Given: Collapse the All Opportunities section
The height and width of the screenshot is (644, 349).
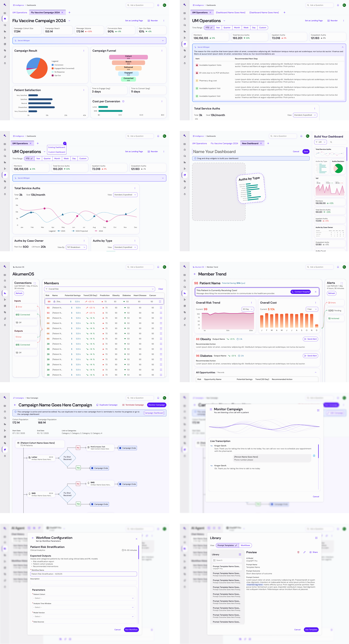Looking at the screenshot, I should 316,373.
